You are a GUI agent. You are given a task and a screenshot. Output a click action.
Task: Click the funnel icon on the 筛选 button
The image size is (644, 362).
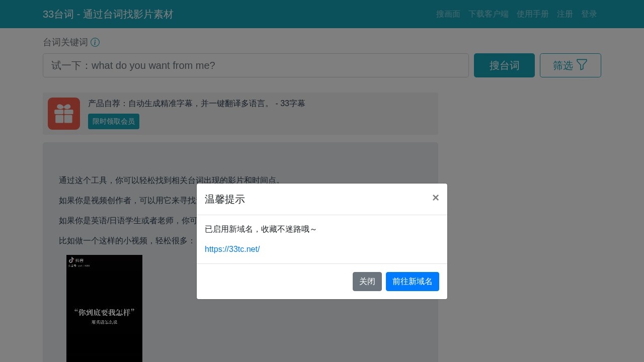pyautogui.click(x=582, y=64)
